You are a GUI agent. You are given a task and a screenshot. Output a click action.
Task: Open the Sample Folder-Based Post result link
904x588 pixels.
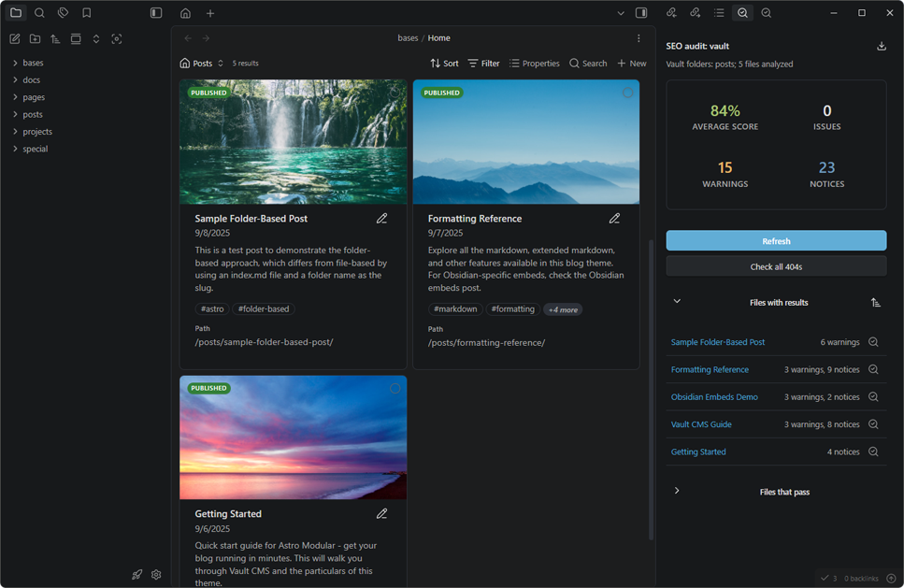[x=718, y=341]
